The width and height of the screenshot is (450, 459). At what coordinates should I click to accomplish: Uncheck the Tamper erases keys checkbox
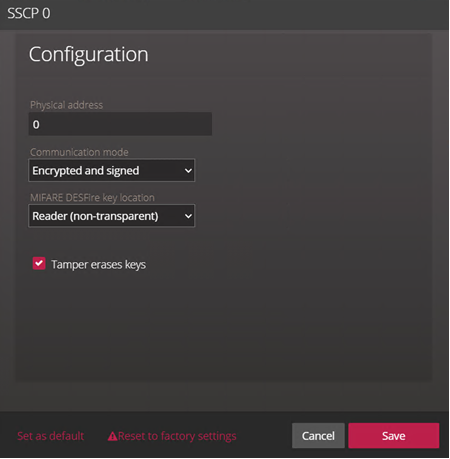point(39,263)
